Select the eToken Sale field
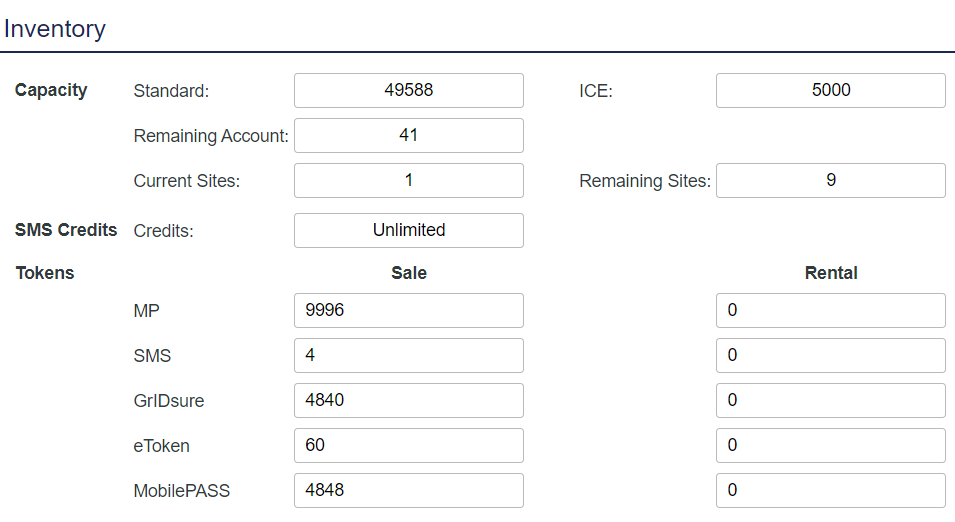The width and height of the screenshot is (955, 522). coord(408,445)
